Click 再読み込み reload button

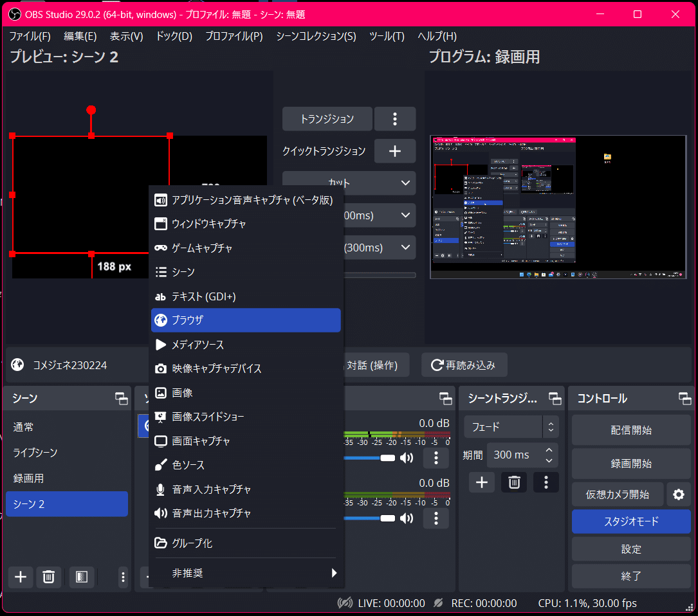click(464, 365)
